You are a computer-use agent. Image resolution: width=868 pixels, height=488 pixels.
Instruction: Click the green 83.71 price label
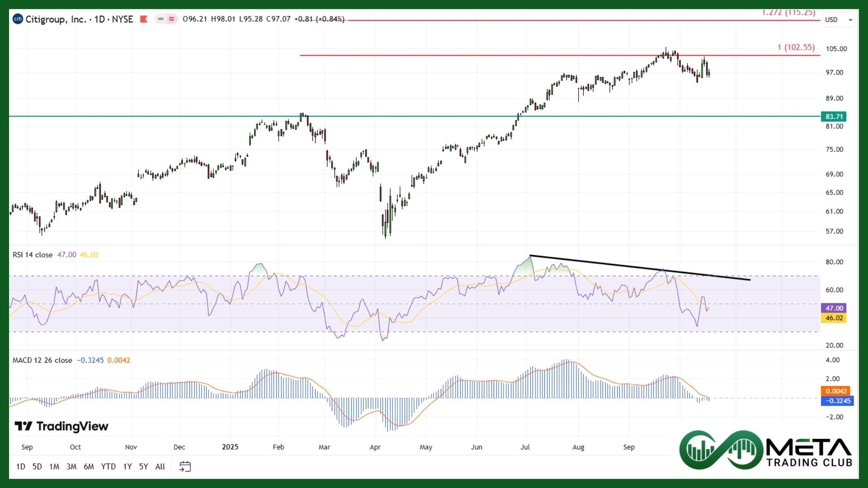click(834, 117)
